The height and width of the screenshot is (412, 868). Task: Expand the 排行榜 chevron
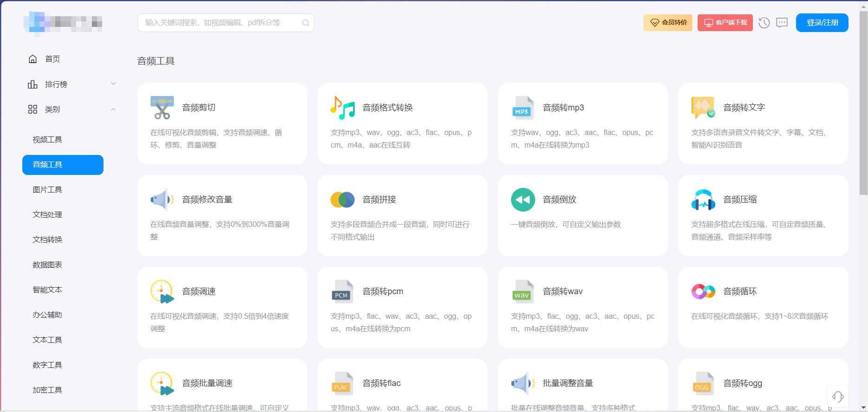pyautogui.click(x=113, y=84)
